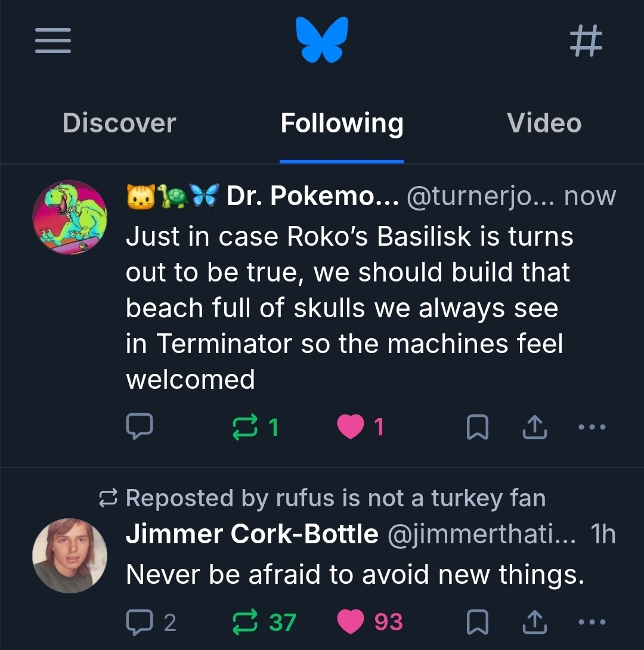
Task: Bookmark the Roko's Basilisk post
Action: pyautogui.click(x=478, y=427)
